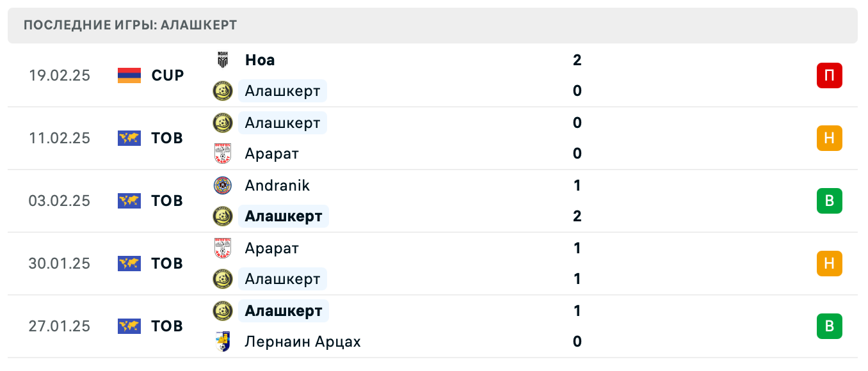Click the red П loss badge
The image size is (868, 371).
pyautogui.click(x=829, y=75)
